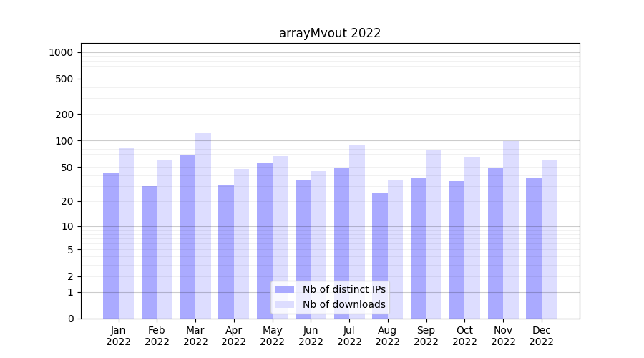Select the 'Nb of downloads' legend label

[x=343, y=304]
